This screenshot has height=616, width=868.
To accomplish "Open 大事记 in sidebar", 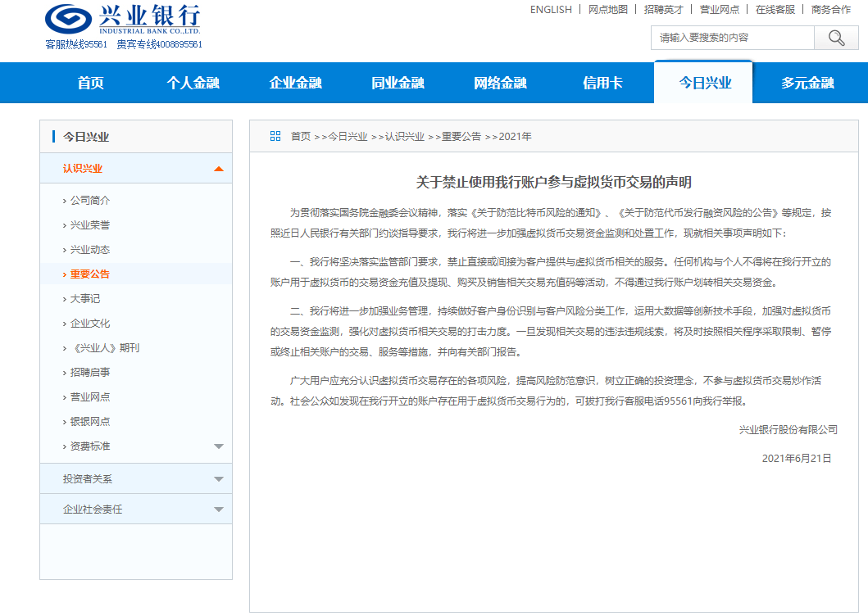I will point(84,299).
